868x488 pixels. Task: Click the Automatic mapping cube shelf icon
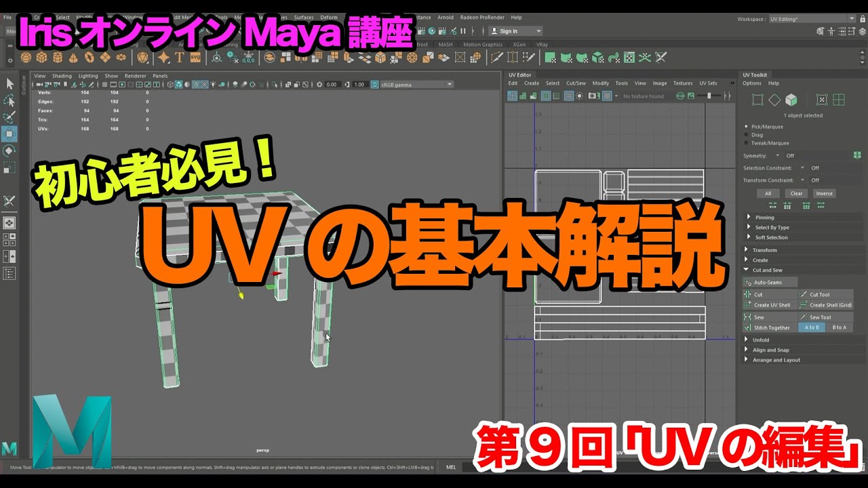(x=597, y=58)
